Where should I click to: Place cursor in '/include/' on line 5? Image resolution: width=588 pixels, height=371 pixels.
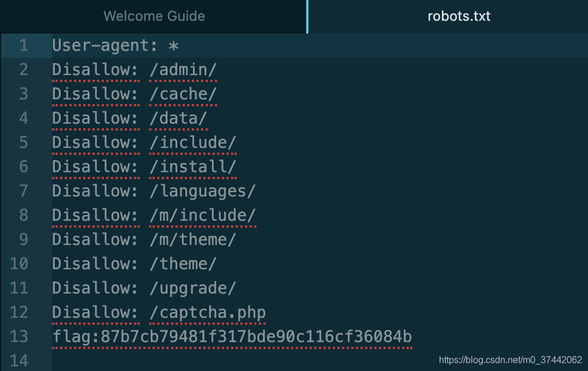coord(193,143)
